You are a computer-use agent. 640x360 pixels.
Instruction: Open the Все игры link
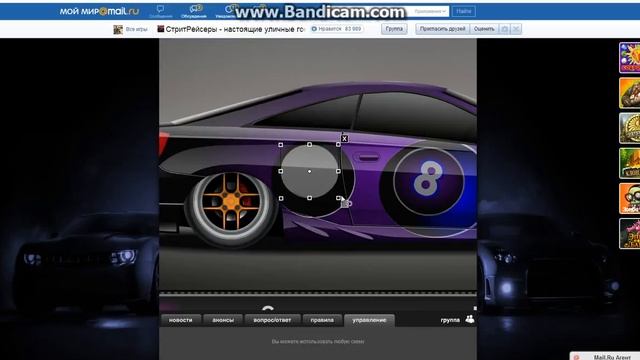tap(136, 29)
